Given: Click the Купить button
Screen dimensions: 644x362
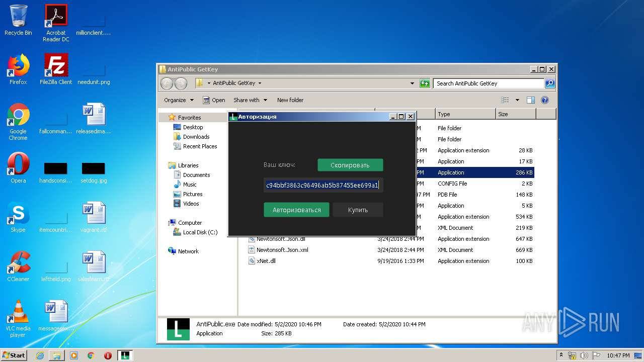Looking at the screenshot, I should pyautogui.click(x=358, y=210).
